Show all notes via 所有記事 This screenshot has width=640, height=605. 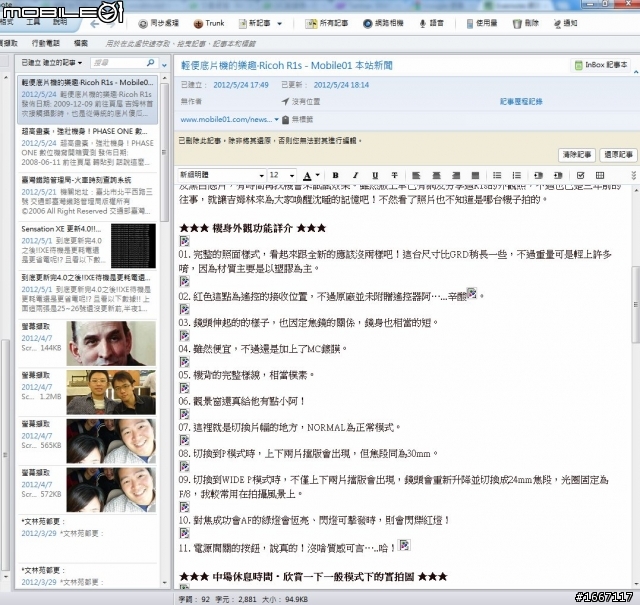[327, 23]
